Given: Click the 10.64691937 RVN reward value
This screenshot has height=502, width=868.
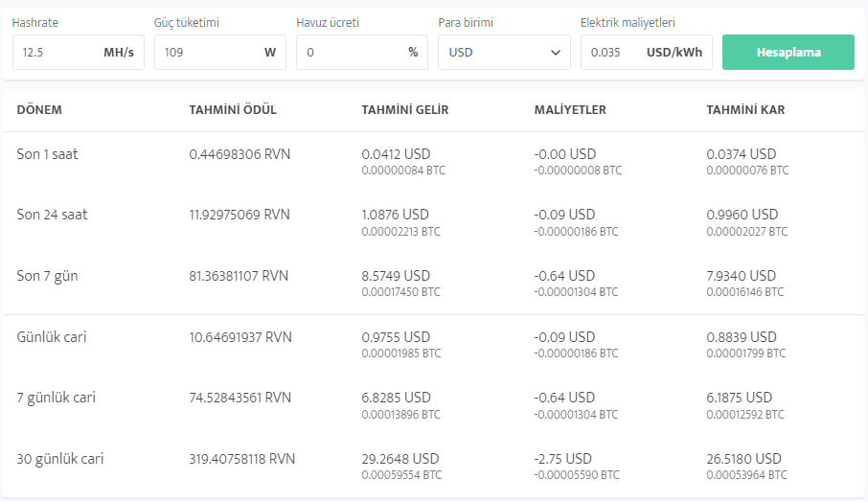Looking at the screenshot, I should pos(240,336).
